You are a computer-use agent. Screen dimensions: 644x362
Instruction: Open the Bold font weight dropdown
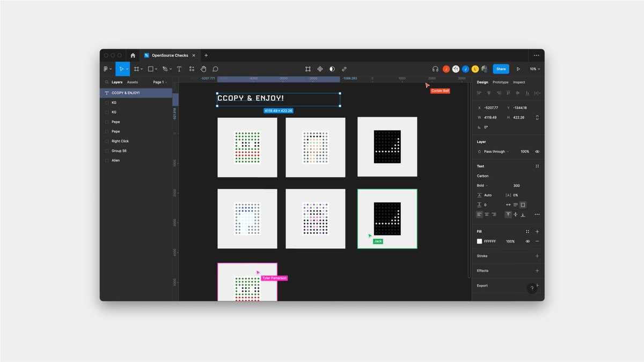point(482,186)
